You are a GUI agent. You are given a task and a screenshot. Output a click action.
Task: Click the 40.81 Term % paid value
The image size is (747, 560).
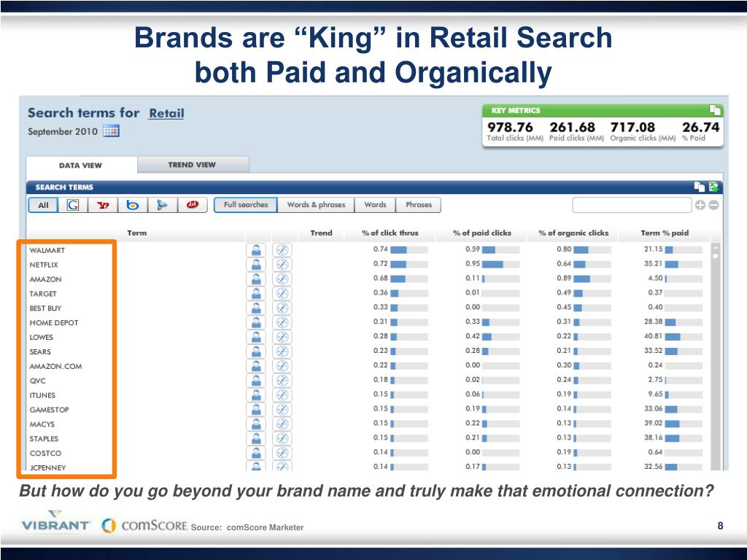click(x=653, y=336)
